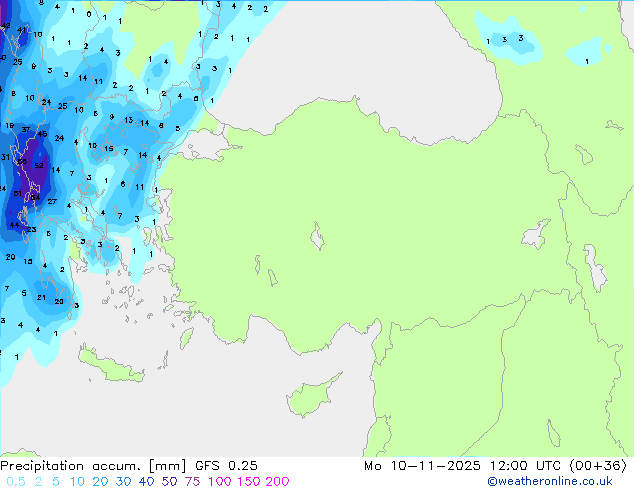Viewport: 634px width, 490px height.
Task: Click the 2 mm legend value
Action: (38, 481)
